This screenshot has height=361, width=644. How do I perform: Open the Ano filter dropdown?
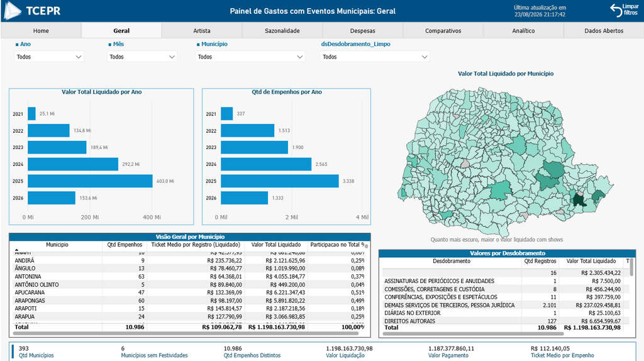pos(49,57)
